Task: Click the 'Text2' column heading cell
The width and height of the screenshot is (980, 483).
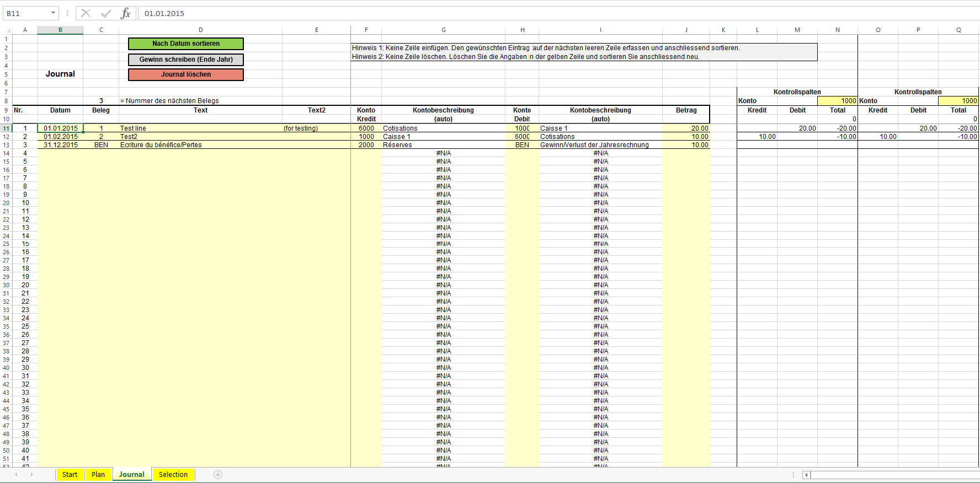Action: 316,110
